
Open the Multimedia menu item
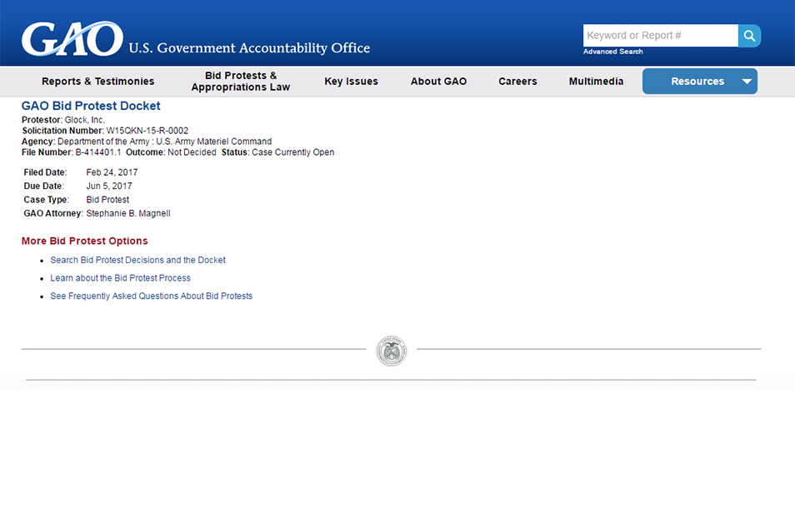point(597,81)
